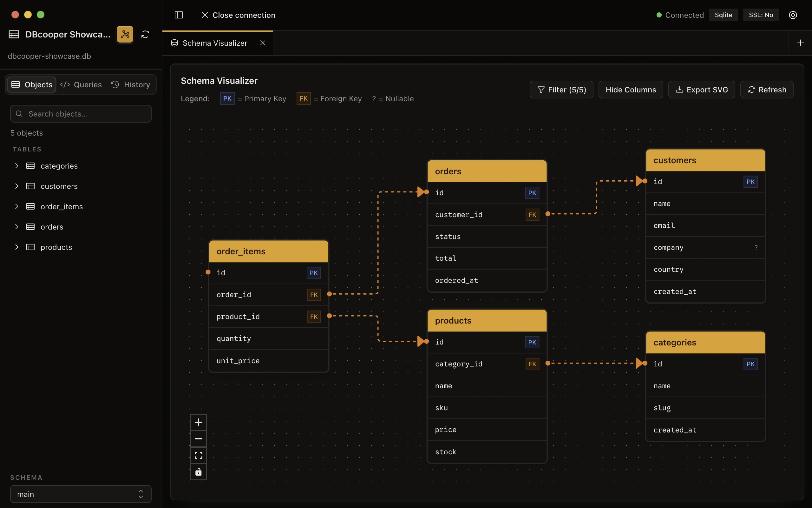812x508 pixels.
Task: Select the customers table header node
Action: point(706,160)
